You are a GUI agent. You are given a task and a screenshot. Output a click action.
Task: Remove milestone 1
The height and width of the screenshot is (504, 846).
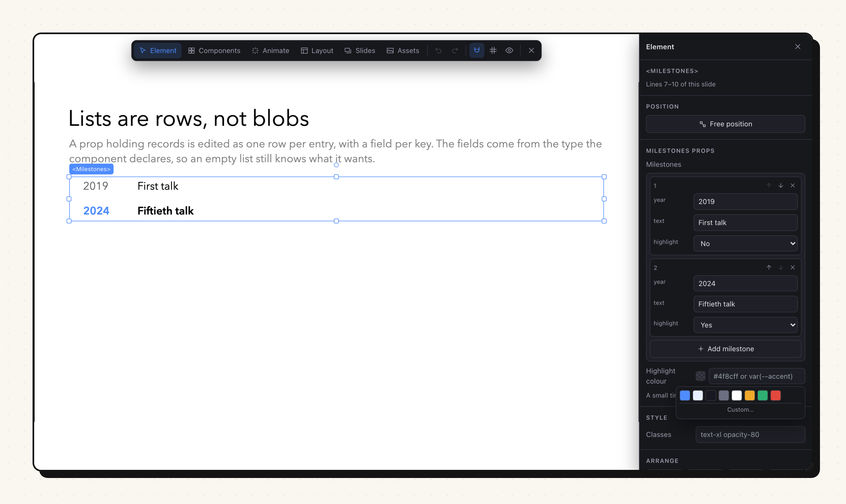(793, 185)
